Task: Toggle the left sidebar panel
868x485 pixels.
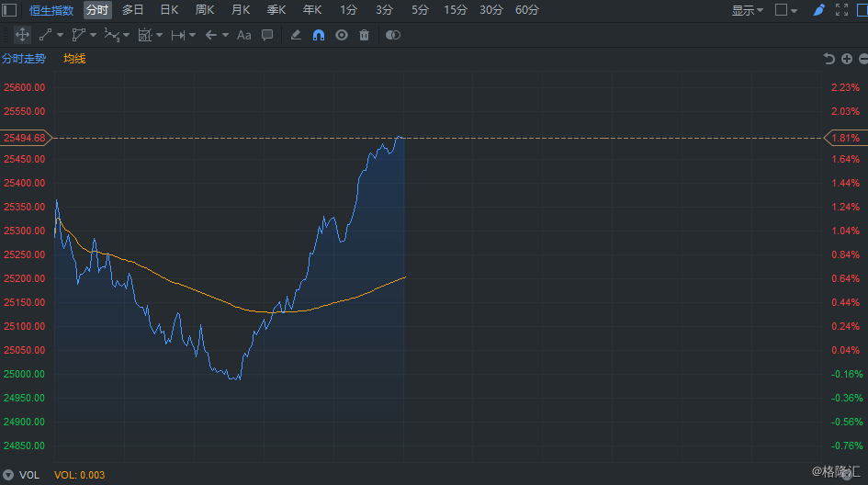Action: tap(10, 10)
